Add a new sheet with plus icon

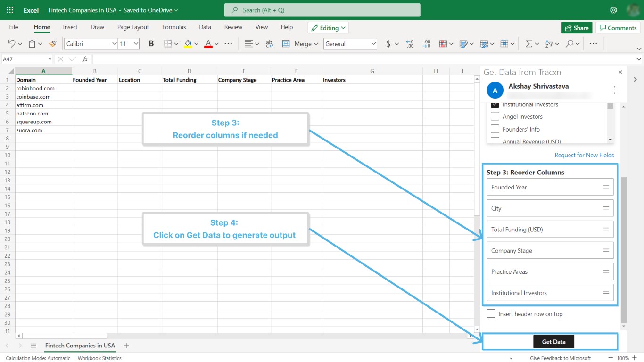[126, 346]
